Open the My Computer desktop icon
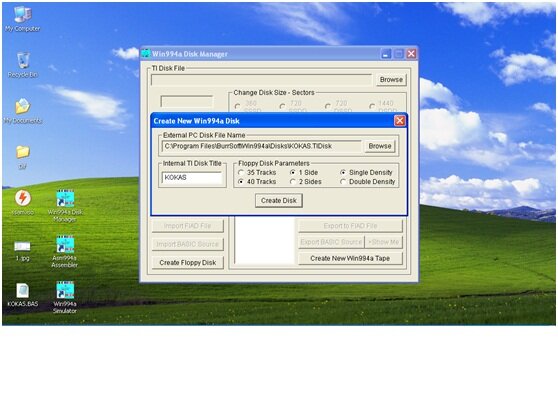Image resolution: width=558 pixels, height=403 pixels. coord(23,19)
